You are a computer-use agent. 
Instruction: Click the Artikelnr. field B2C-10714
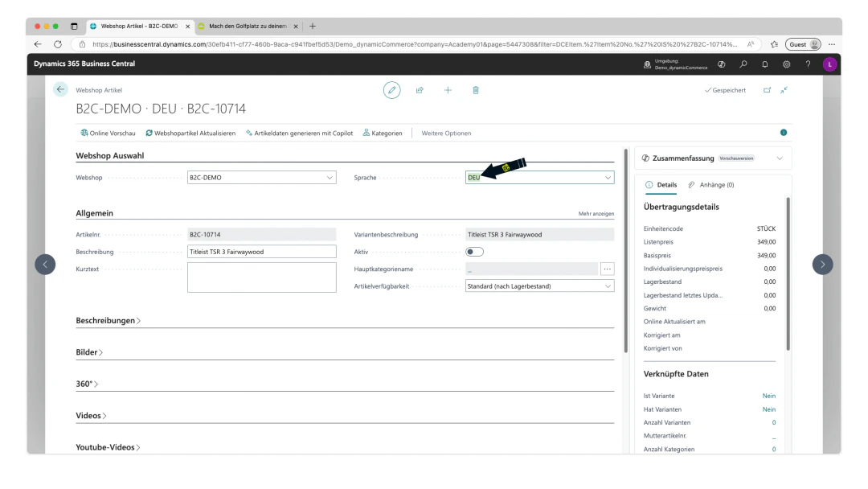261,234
